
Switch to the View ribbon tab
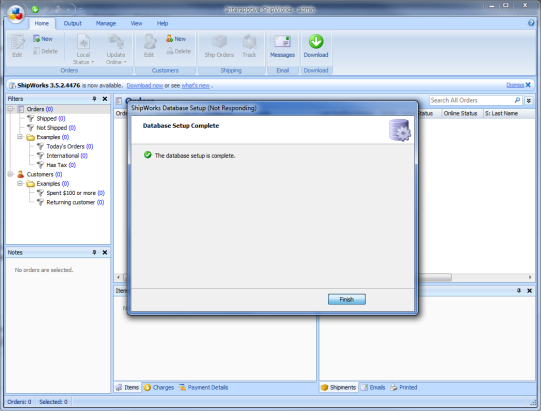coord(136,23)
